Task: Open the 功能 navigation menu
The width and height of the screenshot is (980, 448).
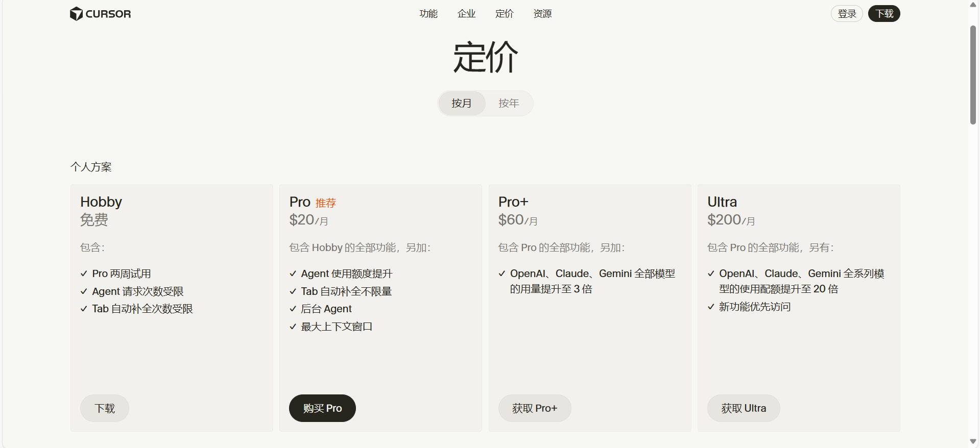Action: tap(428, 14)
